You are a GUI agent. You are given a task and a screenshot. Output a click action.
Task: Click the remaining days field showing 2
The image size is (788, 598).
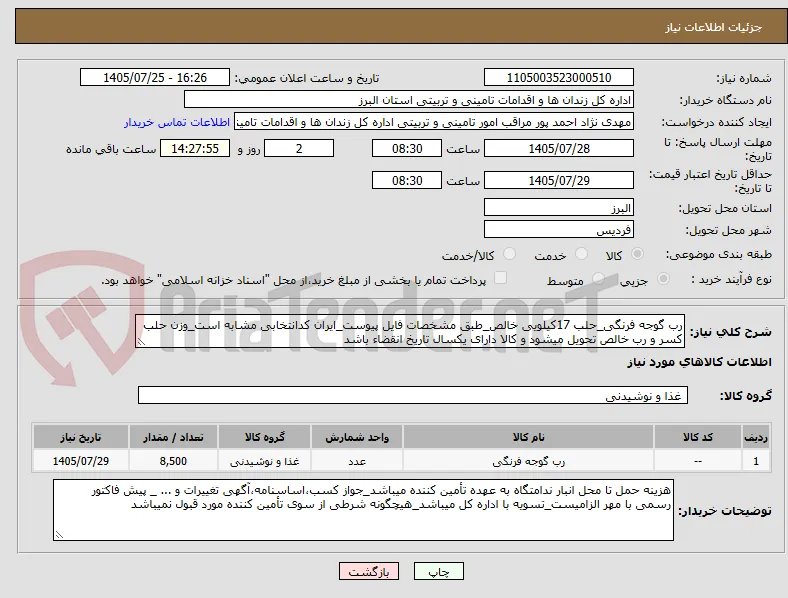(299, 148)
